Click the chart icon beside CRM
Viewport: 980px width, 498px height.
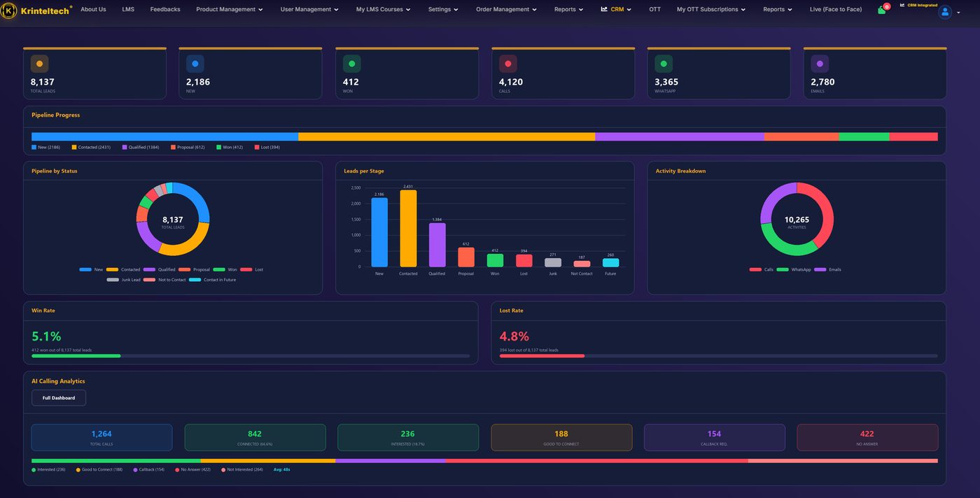pos(604,9)
